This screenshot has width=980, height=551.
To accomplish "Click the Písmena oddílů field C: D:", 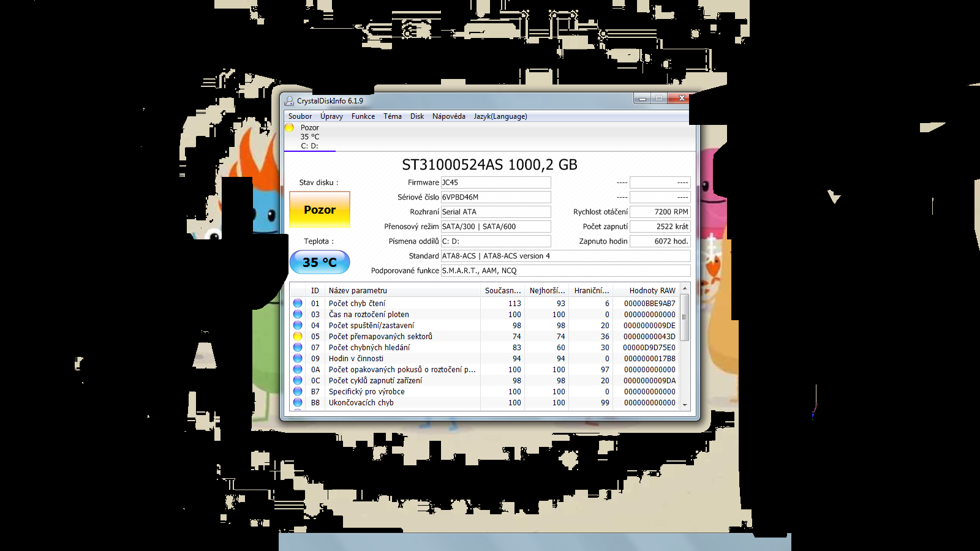I will click(496, 241).
